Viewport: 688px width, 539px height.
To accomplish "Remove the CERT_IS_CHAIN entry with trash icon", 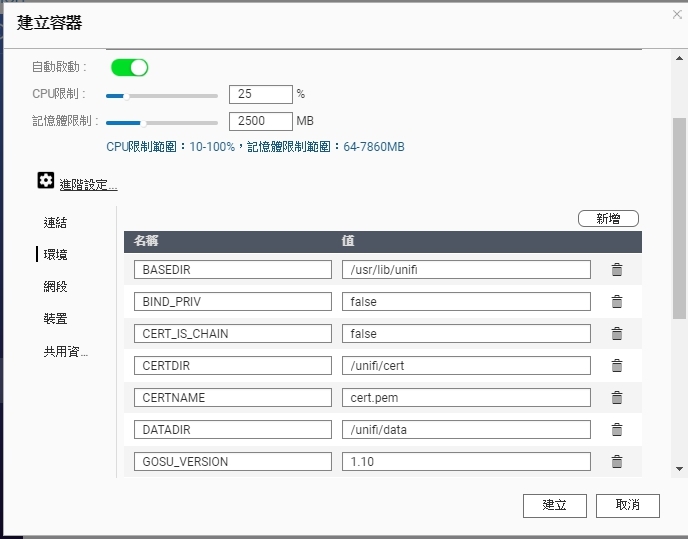I will tap(617, 334).
